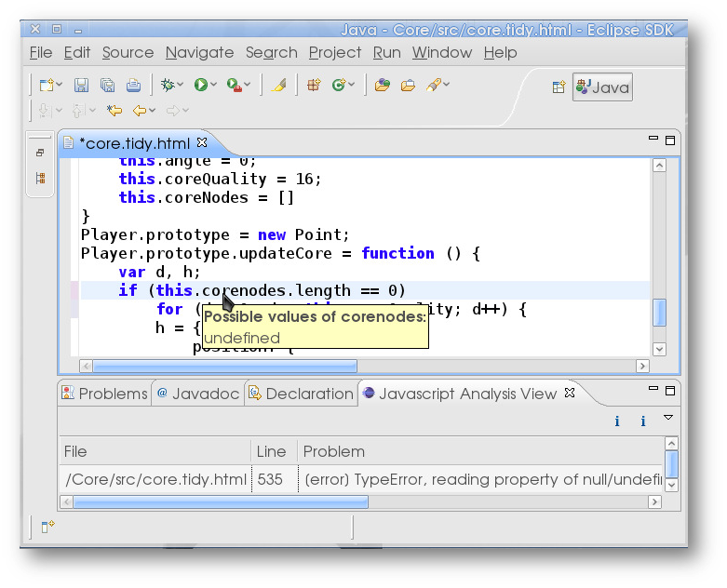The image size is (727, 588).
Task: Open the analysis view menu triangle
Action: pyautogui.click(x=668, y=418)
